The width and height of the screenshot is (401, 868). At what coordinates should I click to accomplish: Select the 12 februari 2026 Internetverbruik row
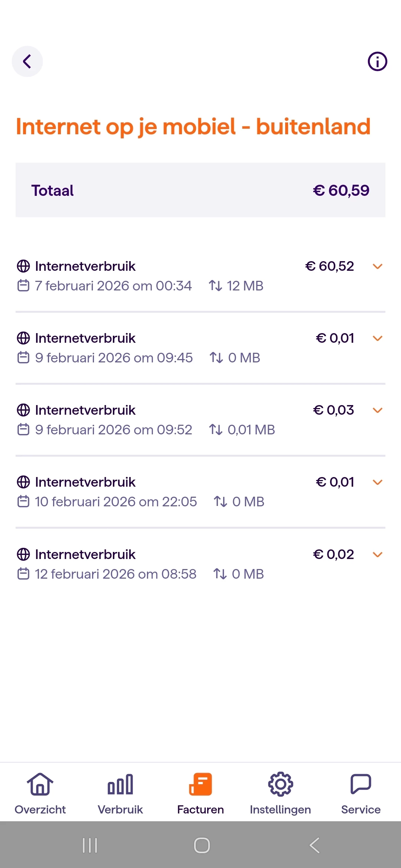[x=149, y=564]
